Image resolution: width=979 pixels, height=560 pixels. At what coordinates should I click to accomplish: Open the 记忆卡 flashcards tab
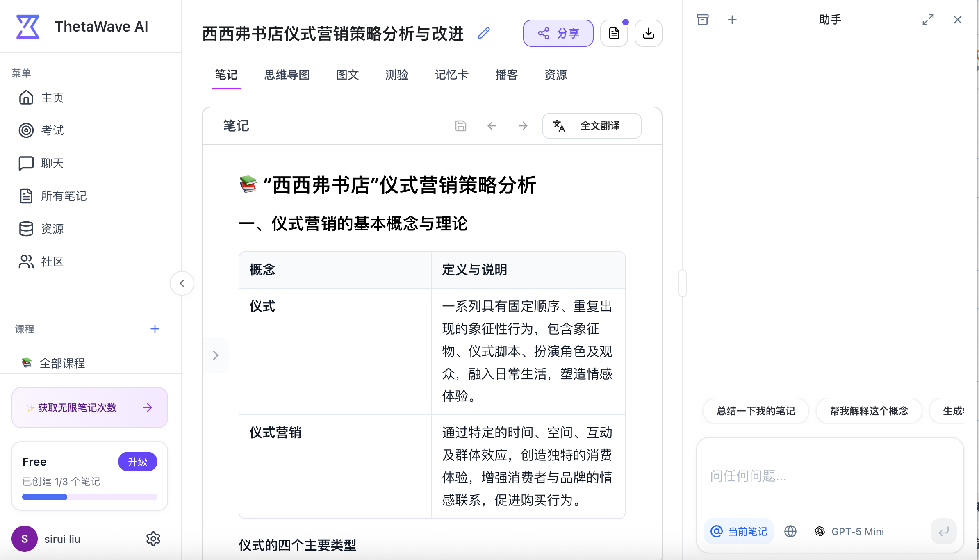click(451, 75)
